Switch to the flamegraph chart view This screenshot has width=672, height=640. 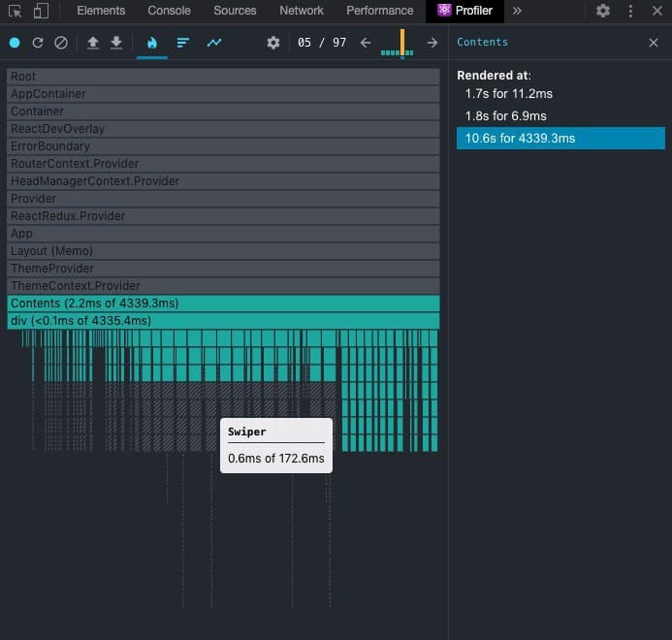(x=151, y=43)
